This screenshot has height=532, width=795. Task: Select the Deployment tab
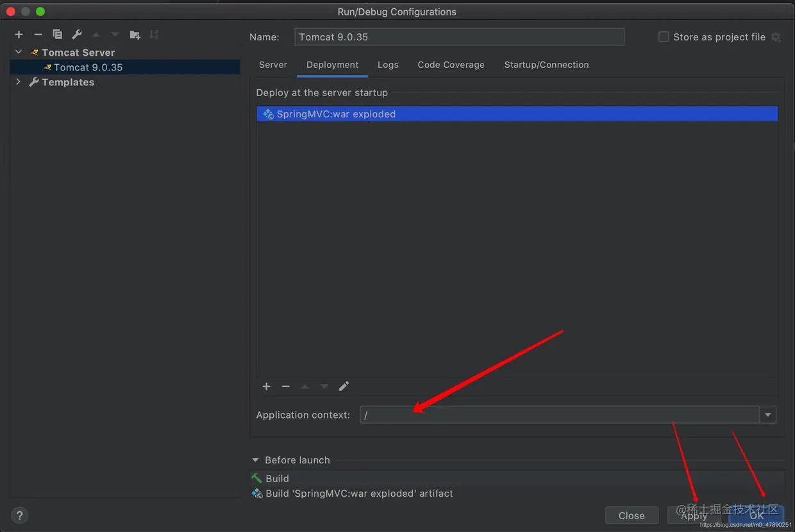332,65
